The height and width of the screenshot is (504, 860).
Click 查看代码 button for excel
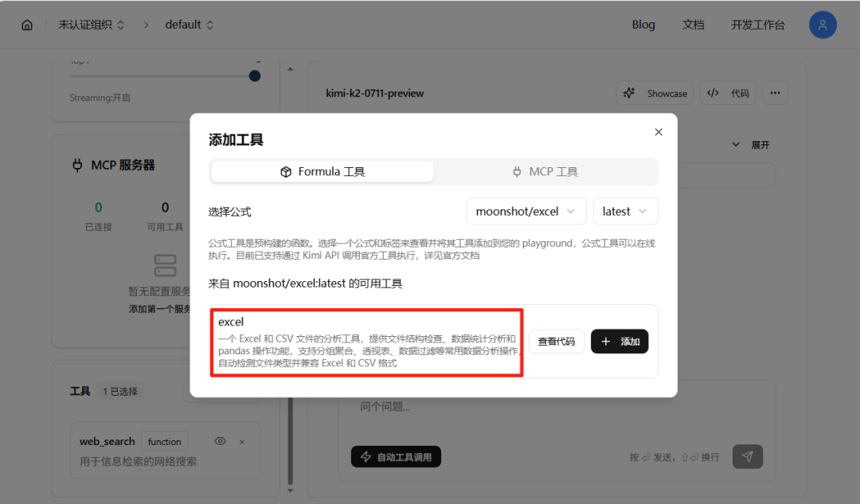pos(556,342)
